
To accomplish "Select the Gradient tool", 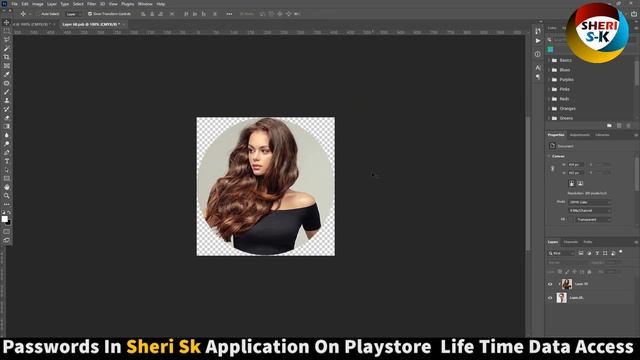I will click(x=7, y=126).
